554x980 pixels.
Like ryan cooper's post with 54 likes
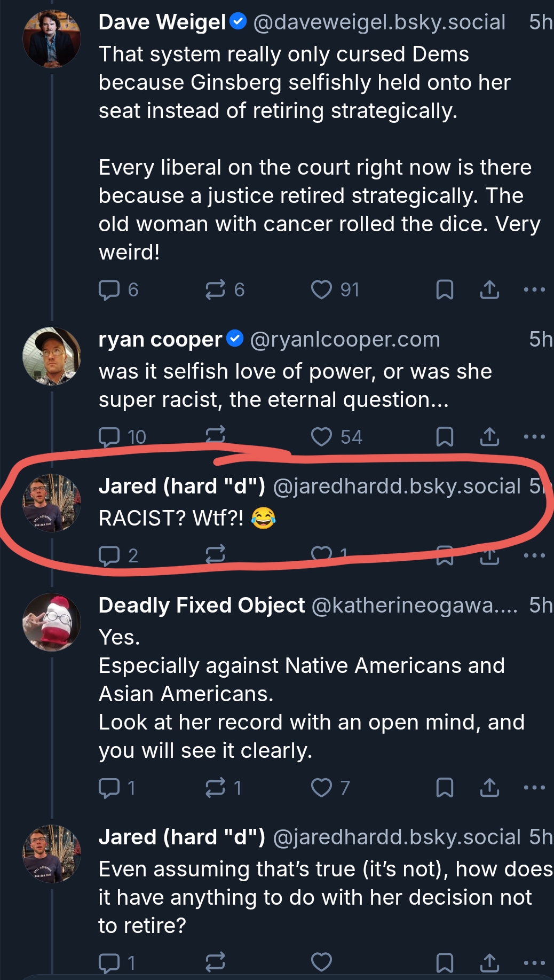coord(321,437)
